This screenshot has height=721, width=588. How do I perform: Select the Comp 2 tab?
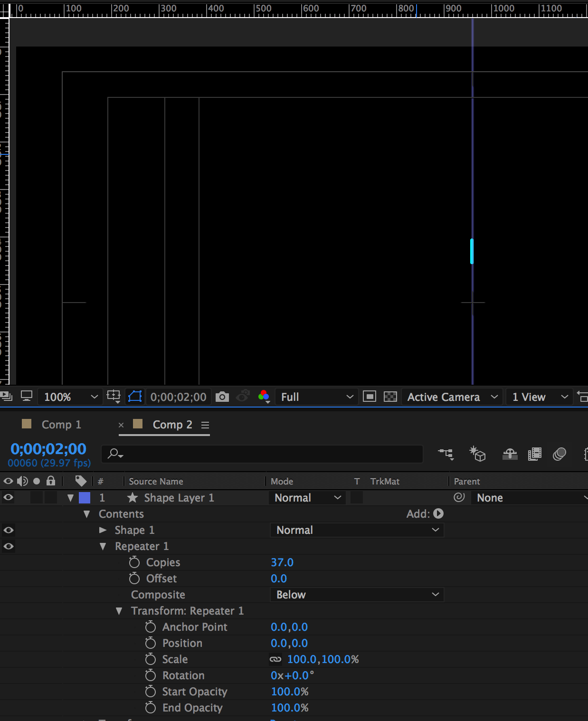pos(172,424)
